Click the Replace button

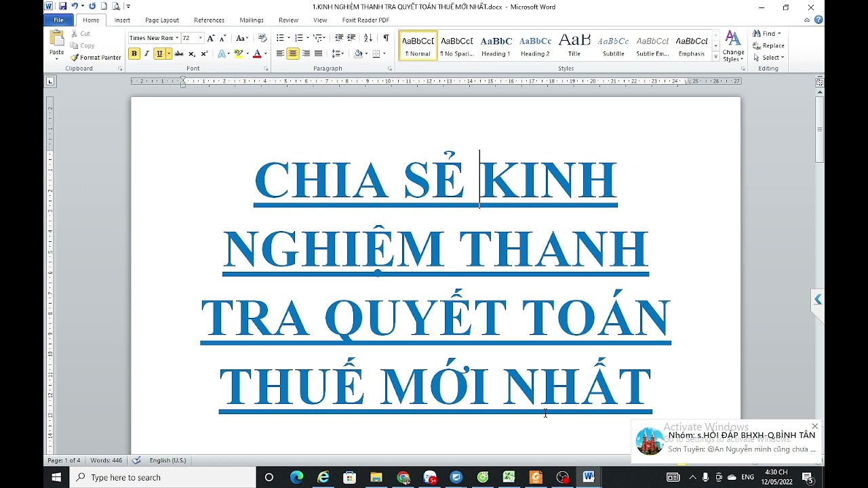click(x=768, y=45)
